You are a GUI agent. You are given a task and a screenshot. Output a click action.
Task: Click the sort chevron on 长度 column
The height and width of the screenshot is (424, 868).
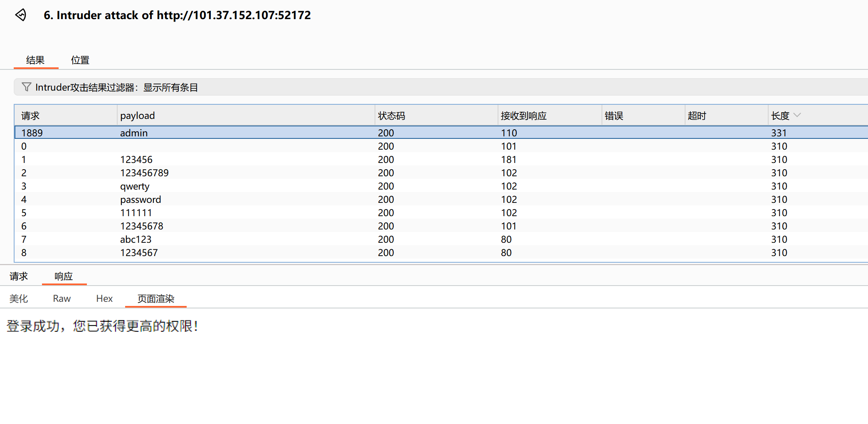point(798,115)
